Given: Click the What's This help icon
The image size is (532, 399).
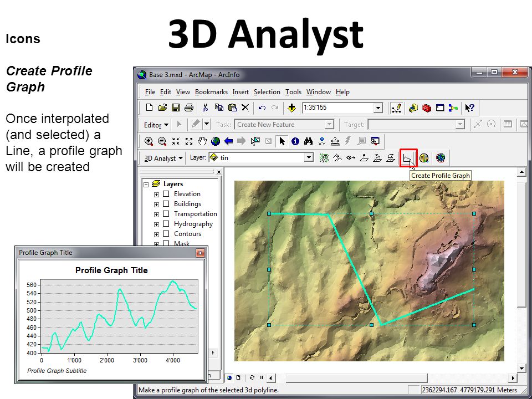Looking at the screenshot, I should 469,108.
